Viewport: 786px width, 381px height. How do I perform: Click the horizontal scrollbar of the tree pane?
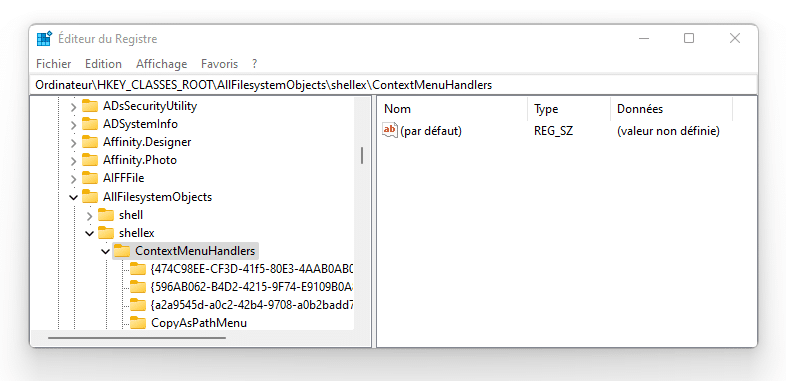(x=137, y=338)
